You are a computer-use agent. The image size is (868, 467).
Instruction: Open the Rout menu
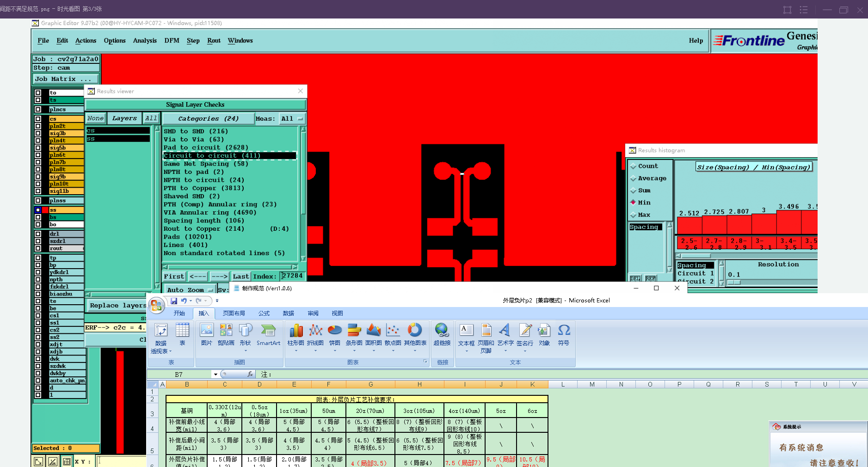(214, 41)
